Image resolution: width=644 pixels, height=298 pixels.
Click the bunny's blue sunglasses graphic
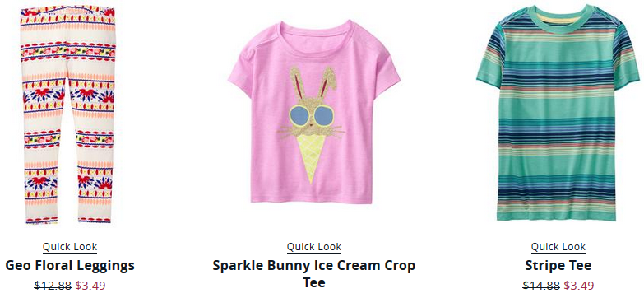tap(312, 115)
